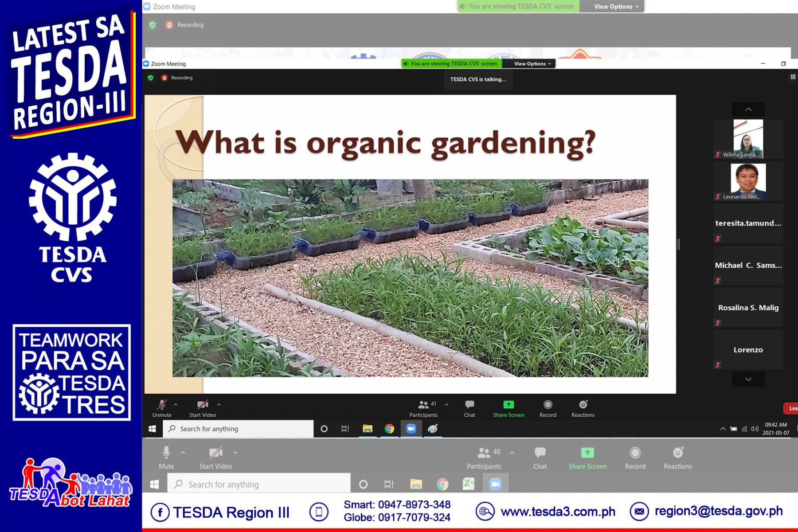Open Windows Start button in inner taskbar

pos(153,429)
